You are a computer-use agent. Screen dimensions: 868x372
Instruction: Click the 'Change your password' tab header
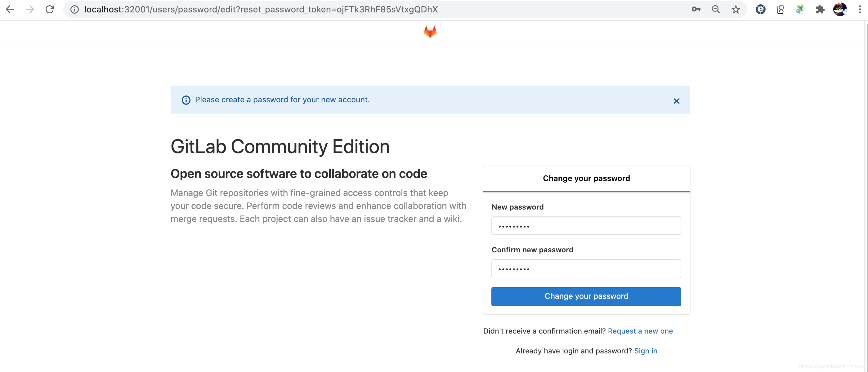(x=586, y=178)
